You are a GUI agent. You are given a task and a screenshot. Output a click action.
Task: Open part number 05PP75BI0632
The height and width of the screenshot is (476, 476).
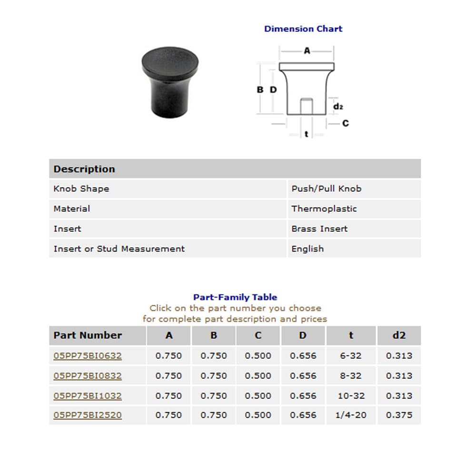pos(88,356)
